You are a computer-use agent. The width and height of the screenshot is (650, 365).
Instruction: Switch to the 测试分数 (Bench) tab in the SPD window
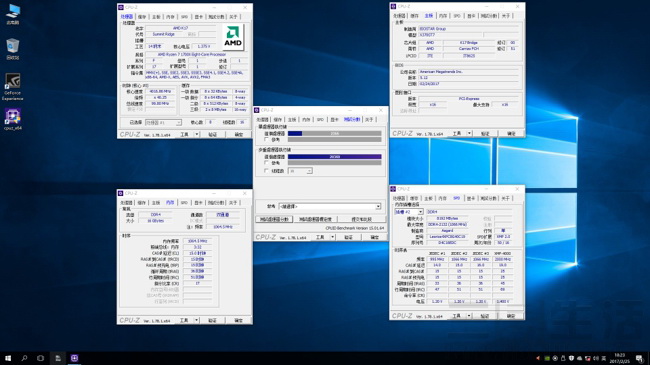488,198
